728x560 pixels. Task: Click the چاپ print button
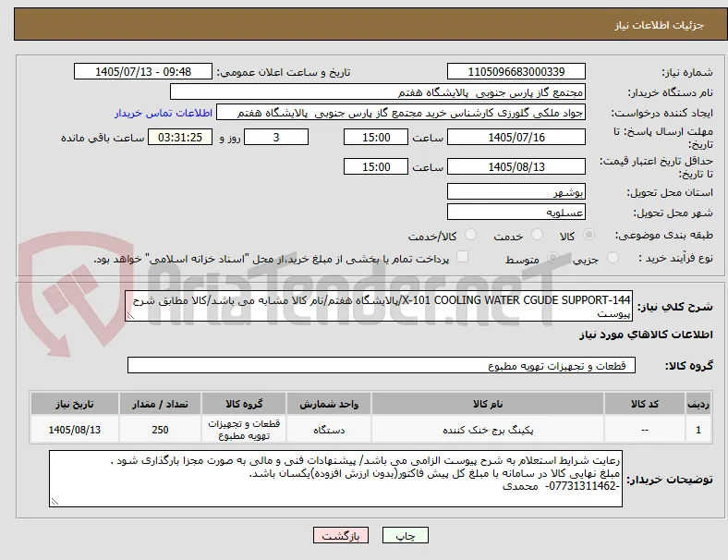tap(405, 535)
